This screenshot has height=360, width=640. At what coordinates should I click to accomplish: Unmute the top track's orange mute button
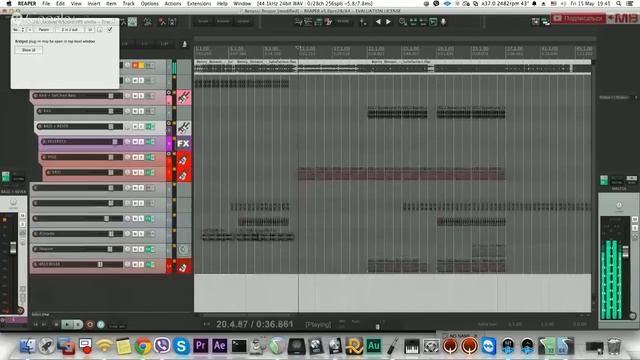(x=135, y=65)
